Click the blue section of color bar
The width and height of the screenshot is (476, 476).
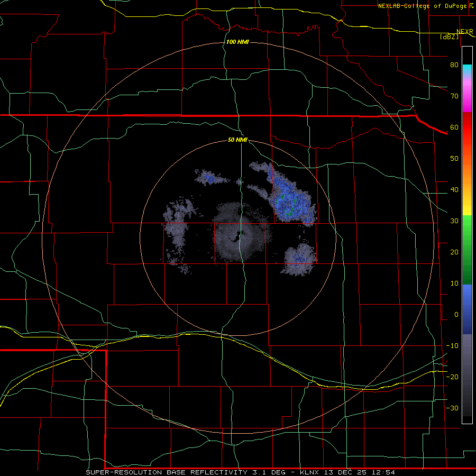click(467, 309)
